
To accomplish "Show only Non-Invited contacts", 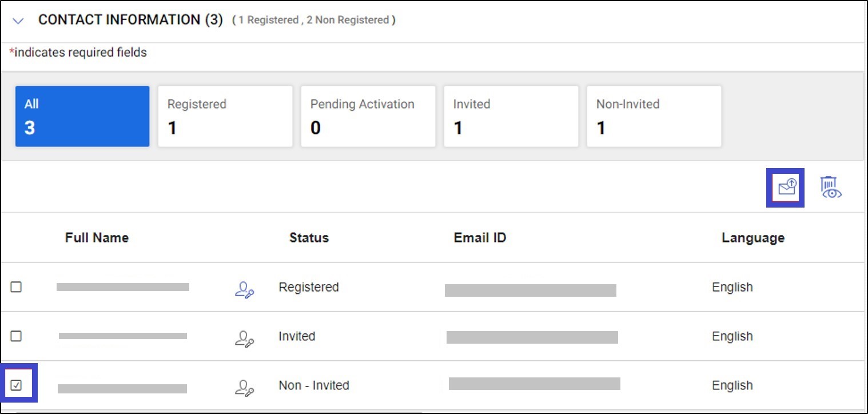I will [x=654, y=116].
